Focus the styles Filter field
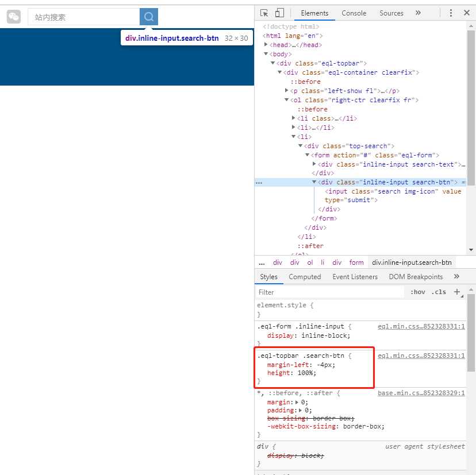 (x=331, y=292)
